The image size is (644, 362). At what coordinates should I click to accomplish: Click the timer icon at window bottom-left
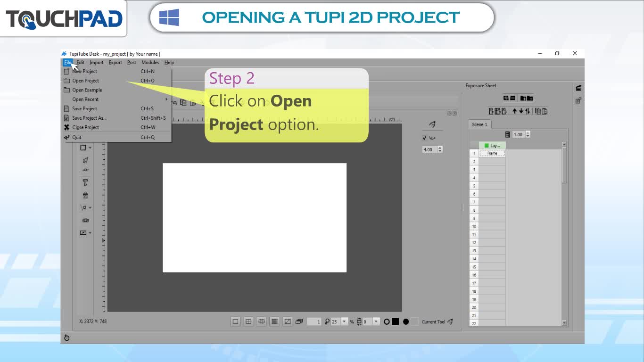click(x=67, y=337)
